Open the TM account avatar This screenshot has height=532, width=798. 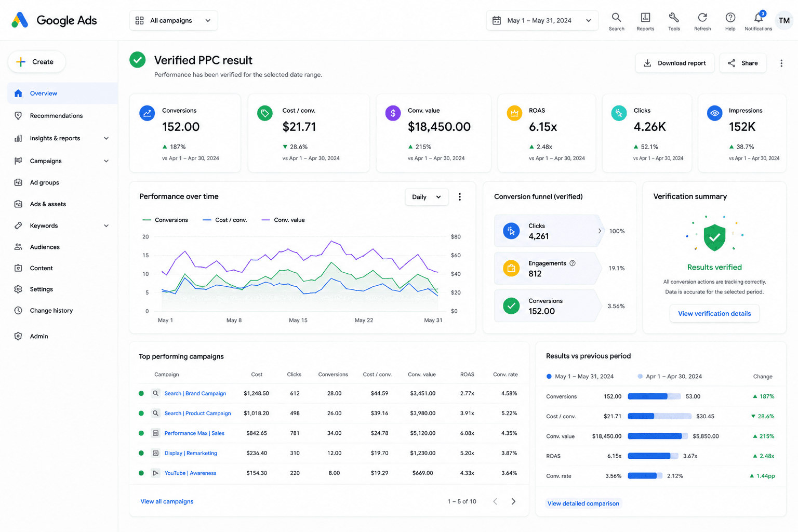tap(784, 21)
